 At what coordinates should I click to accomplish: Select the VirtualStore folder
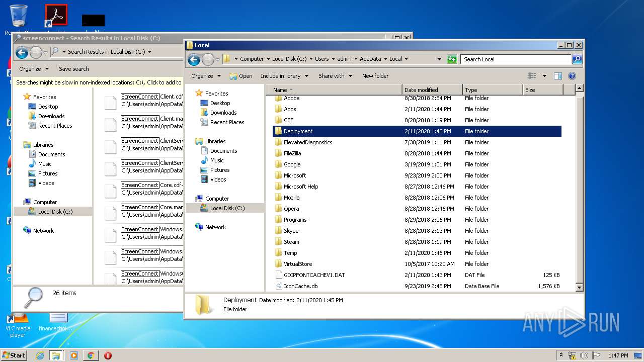point(298,264)
